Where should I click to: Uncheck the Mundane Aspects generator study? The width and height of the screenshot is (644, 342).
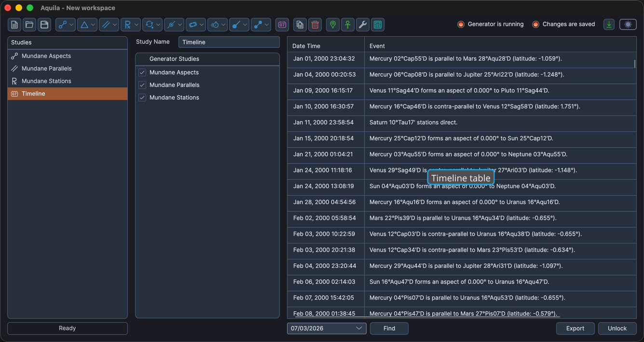142,72
